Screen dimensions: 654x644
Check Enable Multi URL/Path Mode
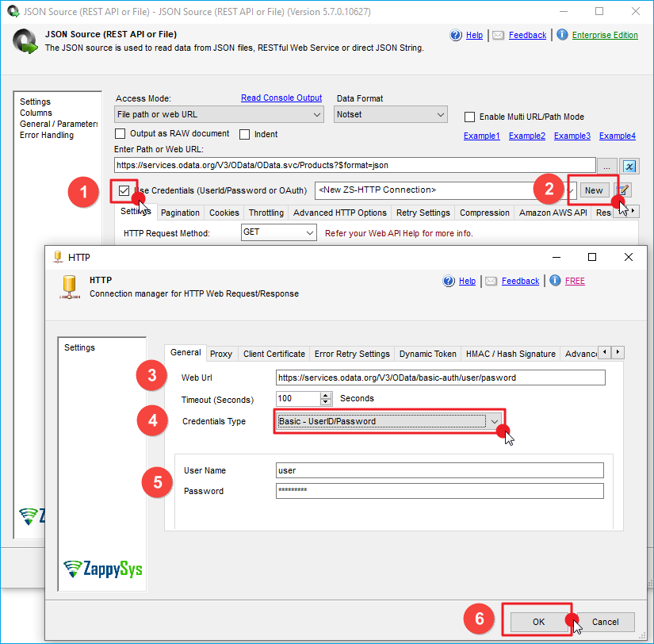(x=470, y=117)
